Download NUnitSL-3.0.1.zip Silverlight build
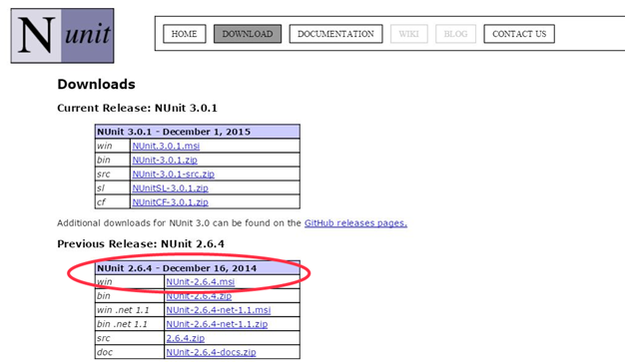Image resolution: width=627 pixels, height=364 pixels. (170, 188)
